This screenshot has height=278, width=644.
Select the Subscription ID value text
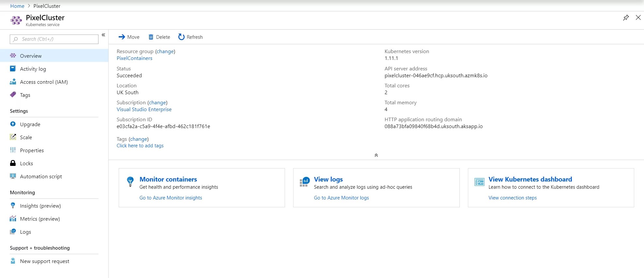click(163, 126)
